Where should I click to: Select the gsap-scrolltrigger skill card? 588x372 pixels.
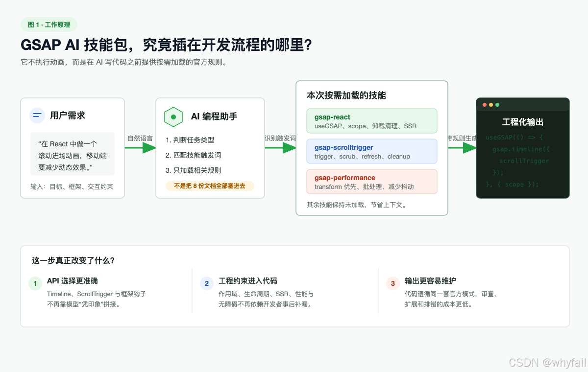coord(372,151)
